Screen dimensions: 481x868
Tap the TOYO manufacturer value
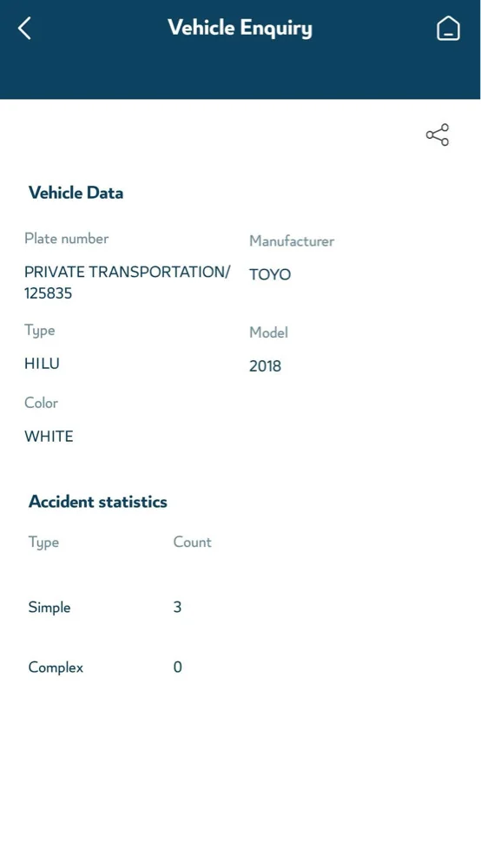pyautogui.click(x=270, y=274)
